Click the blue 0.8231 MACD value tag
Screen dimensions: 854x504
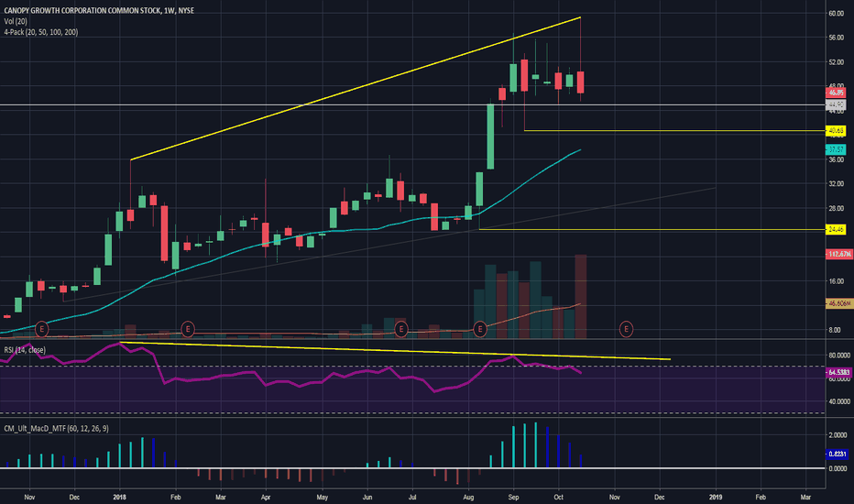837,454
